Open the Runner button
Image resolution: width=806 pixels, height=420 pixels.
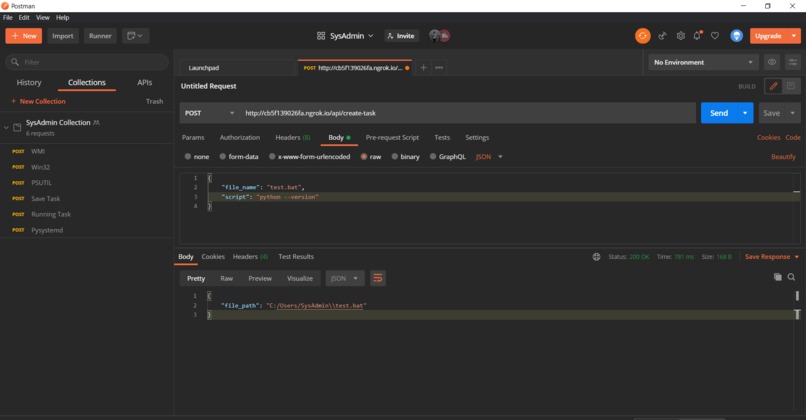[x=100, y=36]
